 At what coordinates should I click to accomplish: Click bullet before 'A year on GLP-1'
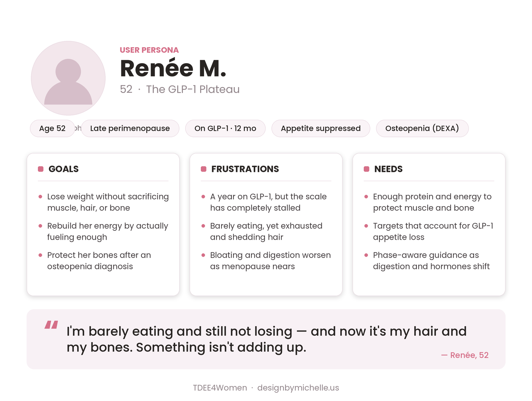tap(203, 197)
